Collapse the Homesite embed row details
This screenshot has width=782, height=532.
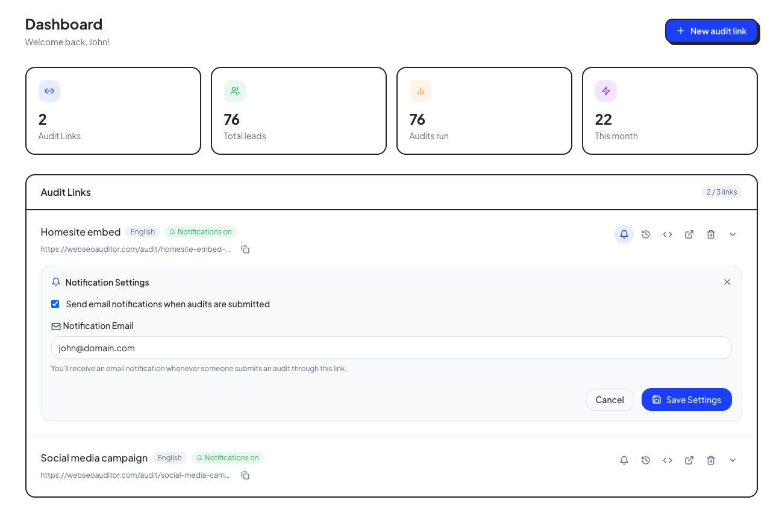[733, 234]
